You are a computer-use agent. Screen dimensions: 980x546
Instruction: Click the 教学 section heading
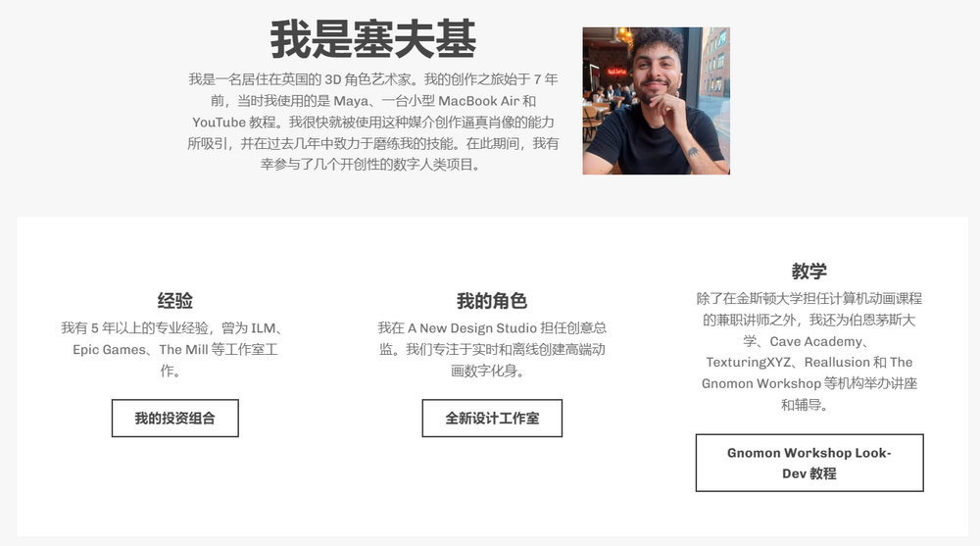point(809,271)
